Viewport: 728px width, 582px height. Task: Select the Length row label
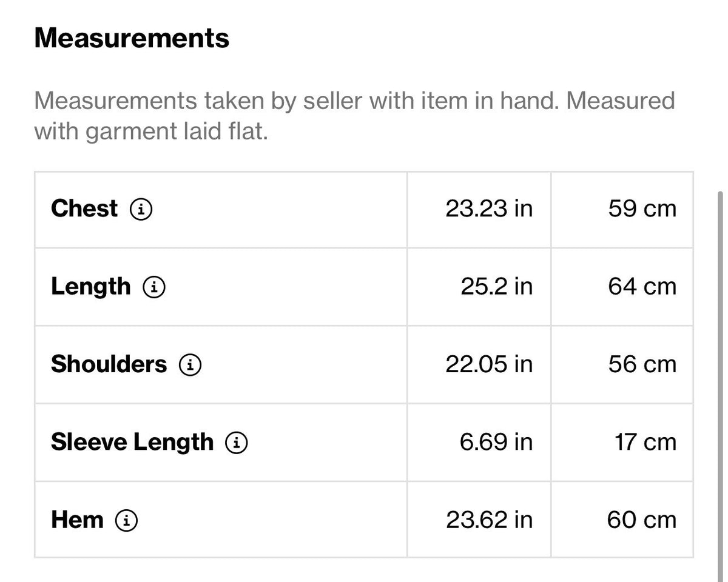coord(91,287)
